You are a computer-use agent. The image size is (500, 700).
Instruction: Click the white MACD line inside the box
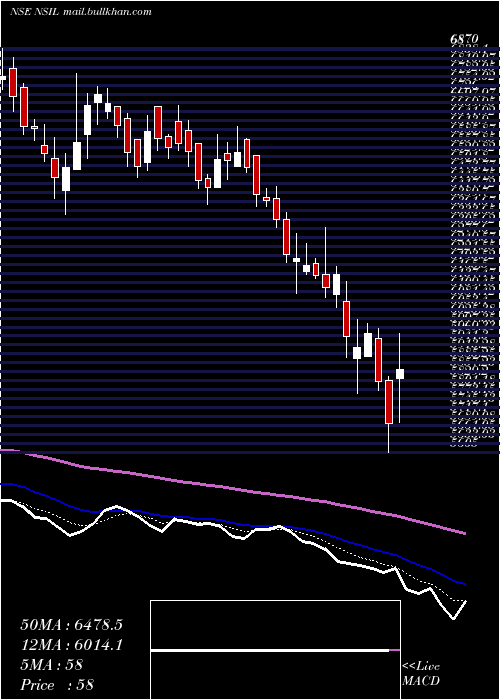tap(270, 650)
